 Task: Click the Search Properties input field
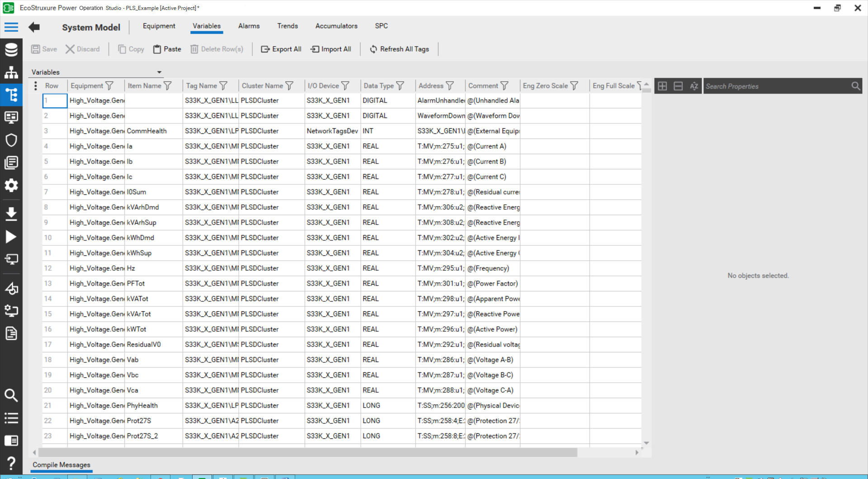777,86
